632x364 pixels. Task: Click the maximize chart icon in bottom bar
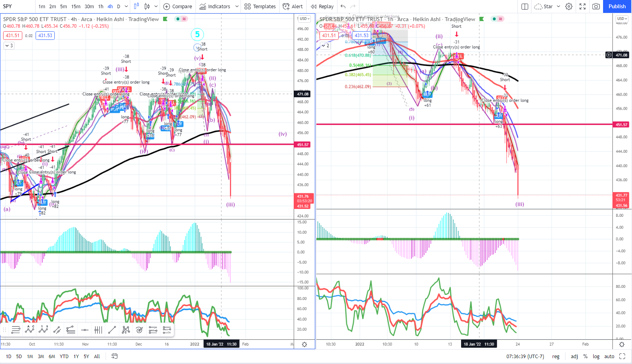tap(622, 356)
